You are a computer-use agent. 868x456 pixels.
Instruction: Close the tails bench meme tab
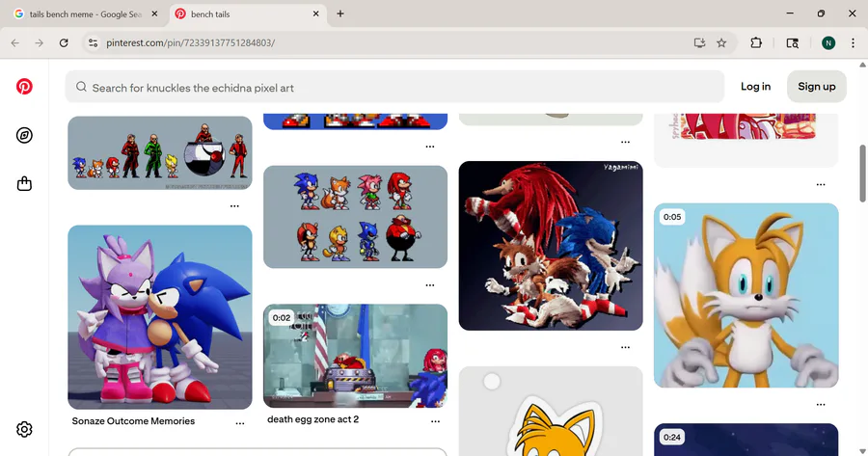point(154,13)
